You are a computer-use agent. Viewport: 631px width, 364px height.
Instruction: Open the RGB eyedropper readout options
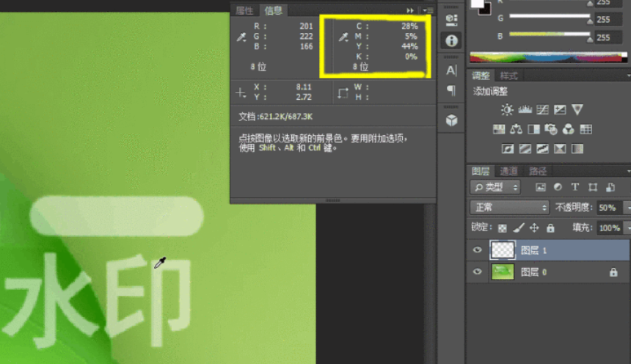(x=241, y=37)
